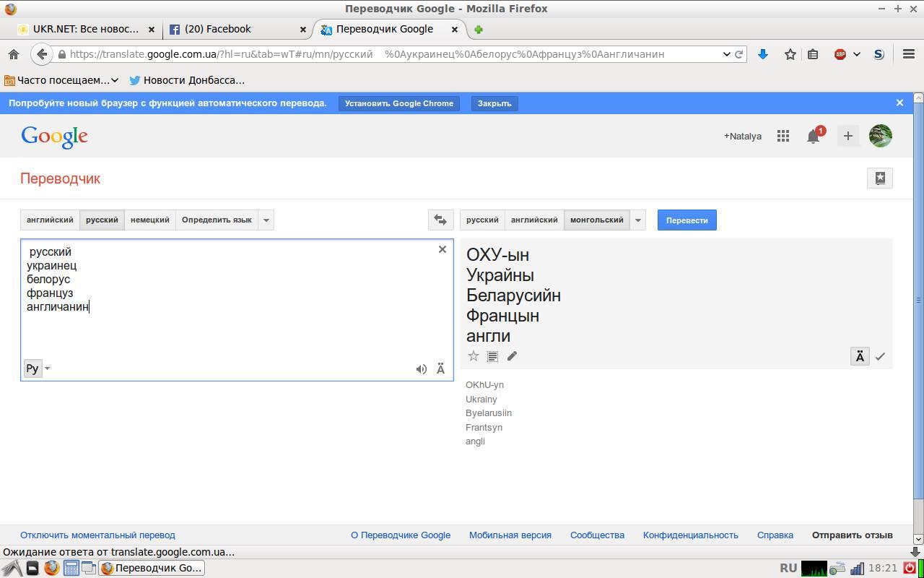Open Новости Донбасса bookmark
Image resolution: width=924 pixels, height=578 pixels.
coord(187,80)
